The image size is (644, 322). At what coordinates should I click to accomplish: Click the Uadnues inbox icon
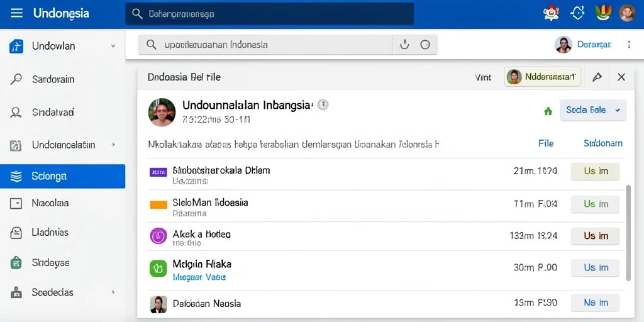(x=16, y=233)
